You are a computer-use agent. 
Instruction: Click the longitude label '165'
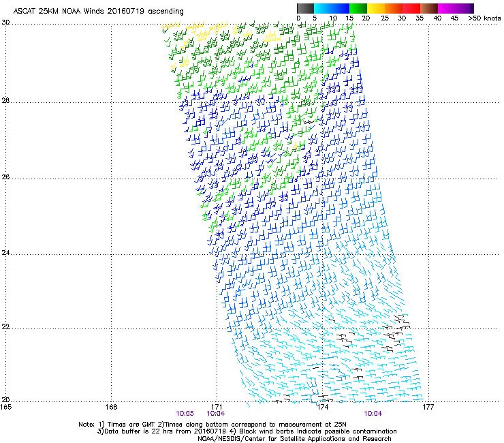(5, 407)
